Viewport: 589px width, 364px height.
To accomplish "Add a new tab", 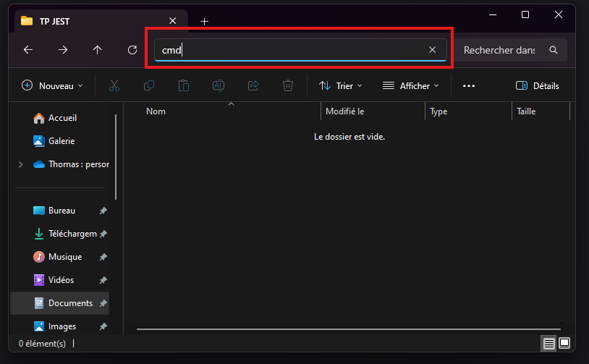I will (204, 21).
